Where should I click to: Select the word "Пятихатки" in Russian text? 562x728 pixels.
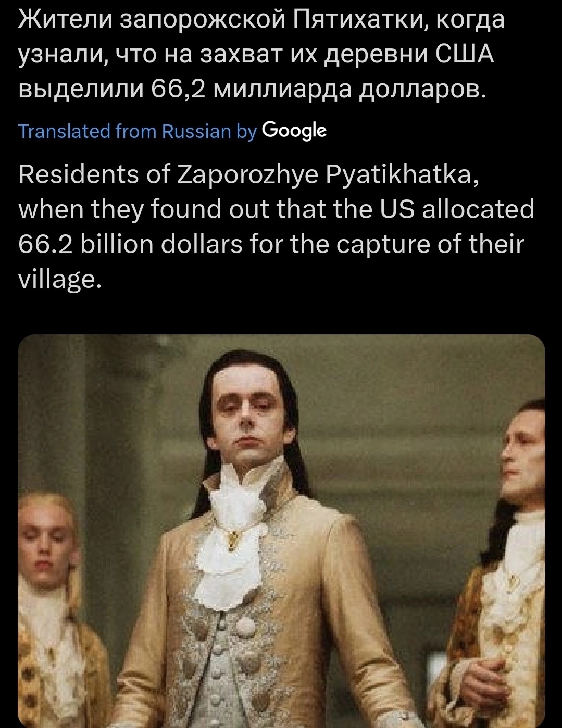click(x=360, y=21)
